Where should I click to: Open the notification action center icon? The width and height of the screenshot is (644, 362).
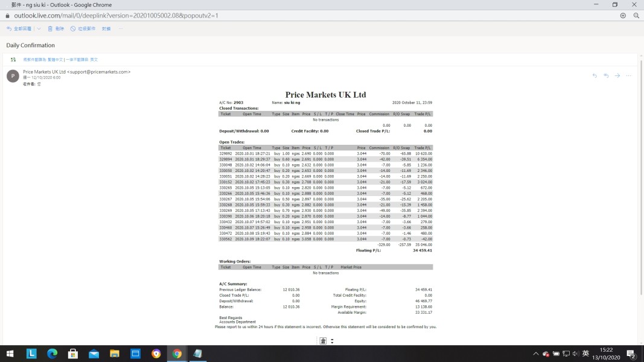631,354
